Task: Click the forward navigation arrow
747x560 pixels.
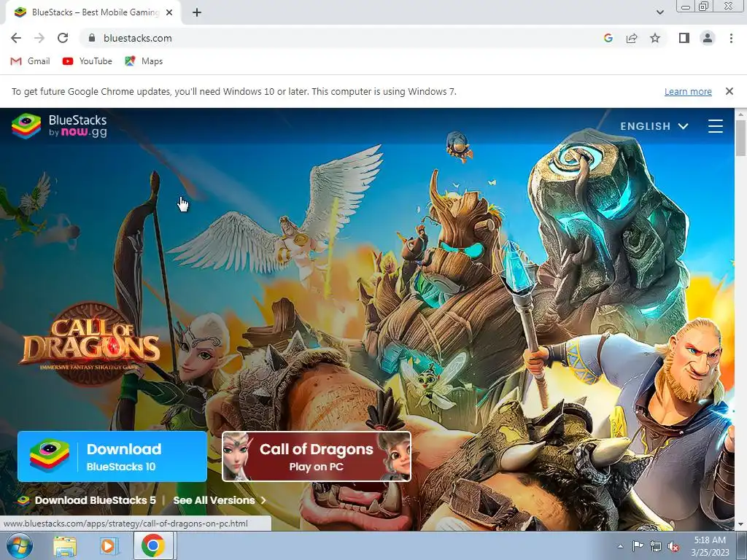Action: [x=39, y=38]
